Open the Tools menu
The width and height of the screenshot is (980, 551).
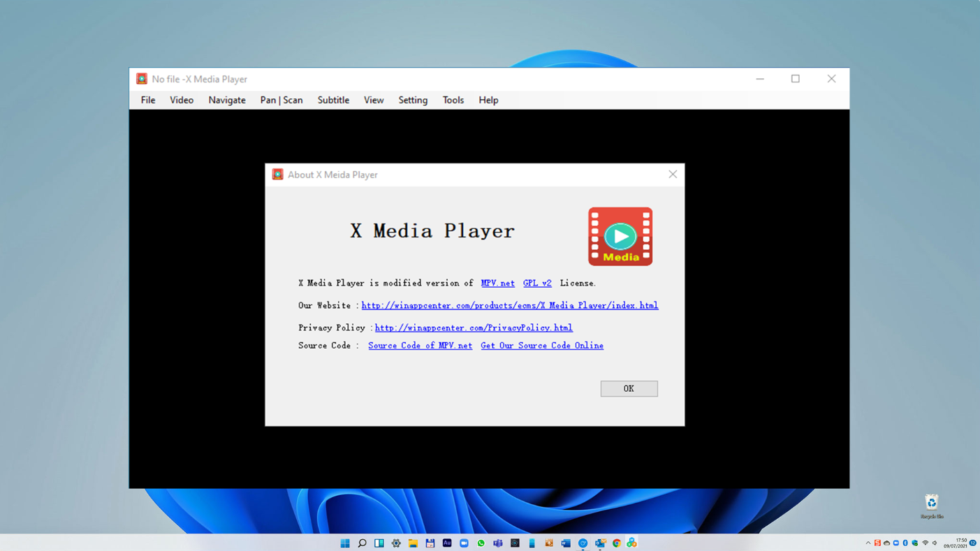tap(453, 100)
